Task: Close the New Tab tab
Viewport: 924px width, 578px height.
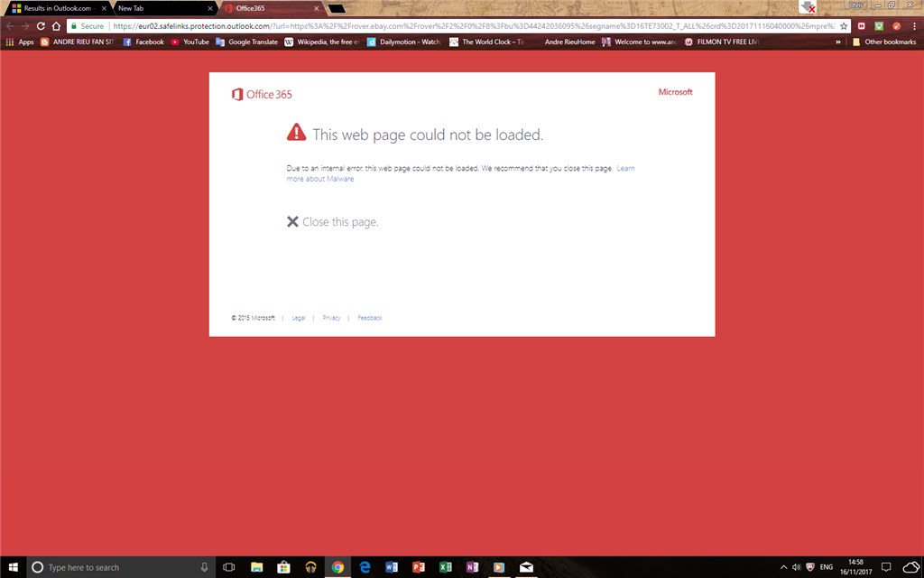Action: click(x=209, y=8)
